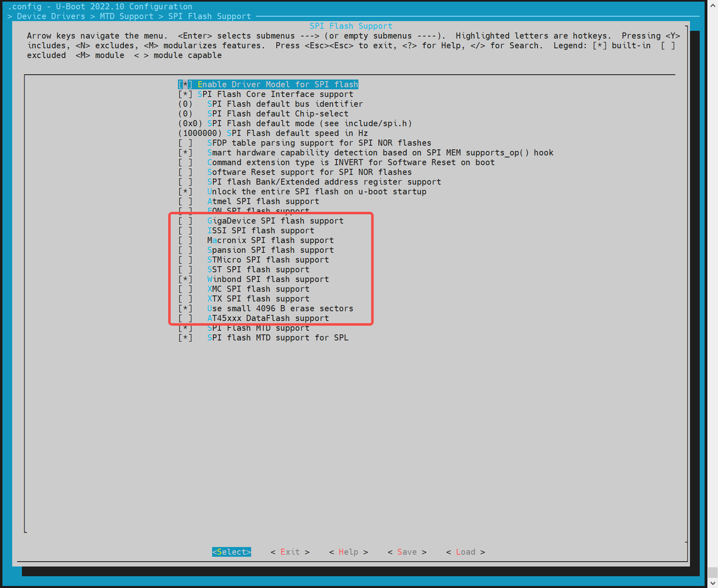Toggle SPI flash MTD support for SPL

(277, 338)
